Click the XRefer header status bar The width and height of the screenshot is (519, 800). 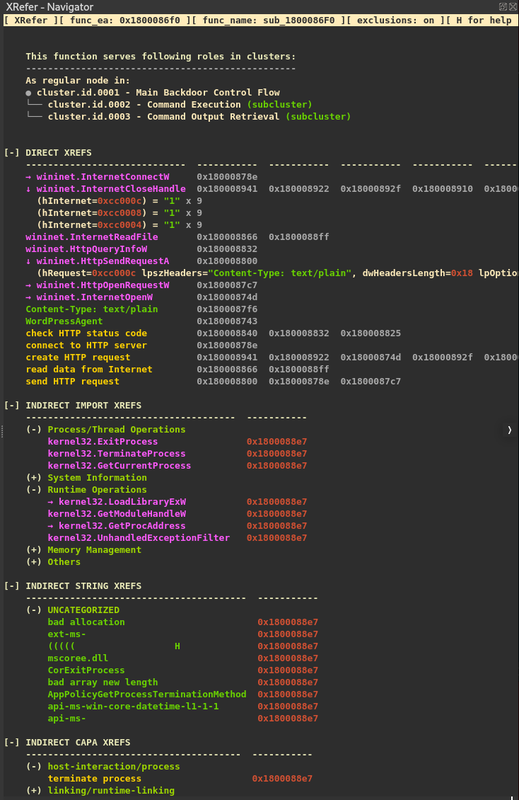tap(259, 20)
